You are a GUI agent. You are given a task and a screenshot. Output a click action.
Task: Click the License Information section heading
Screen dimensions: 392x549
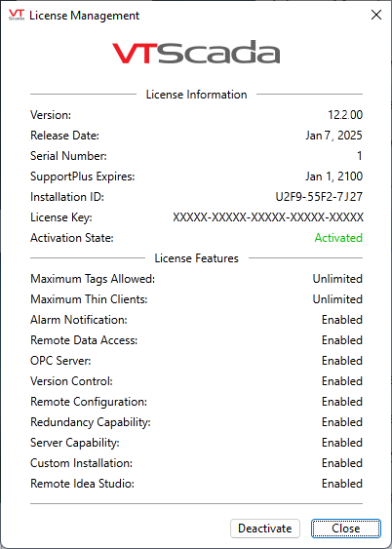(x=196, y=95)
